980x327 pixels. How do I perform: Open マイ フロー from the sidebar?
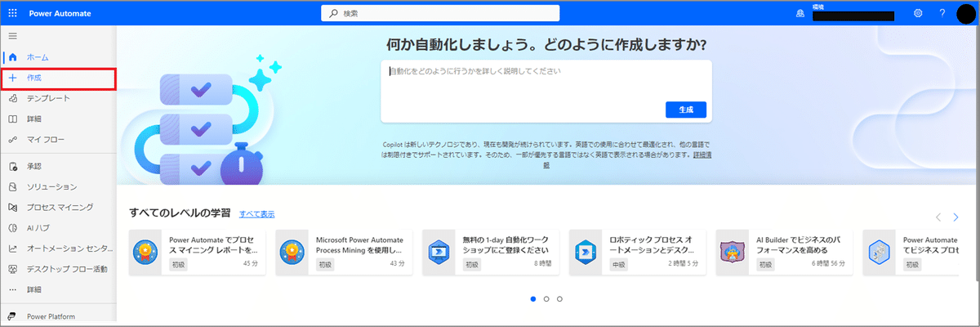tap(46, 140)
